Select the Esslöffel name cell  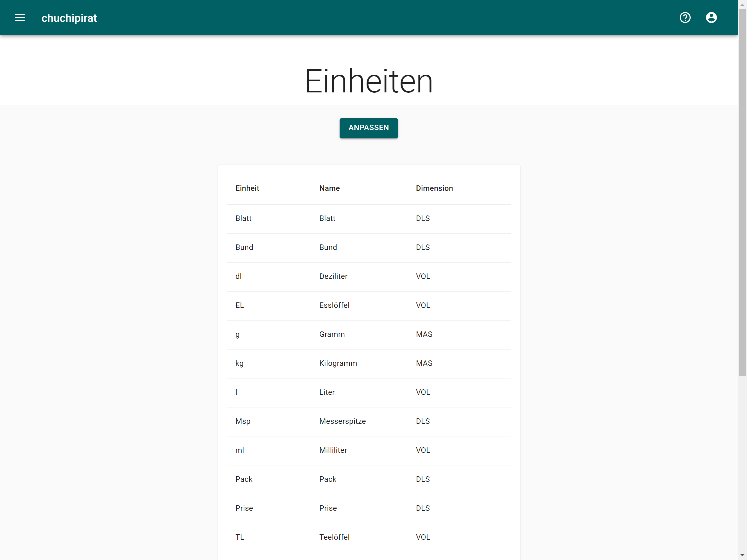coord(334,305)
